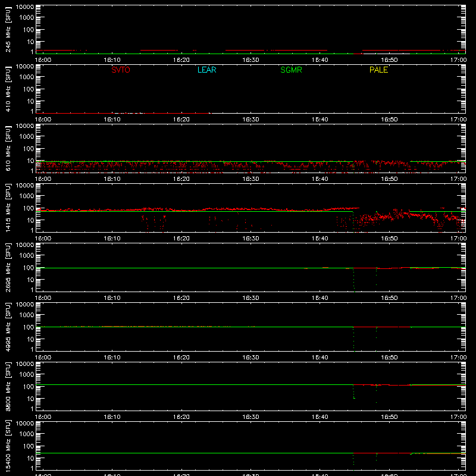Click the yellow PALE station label

(378, 70)
